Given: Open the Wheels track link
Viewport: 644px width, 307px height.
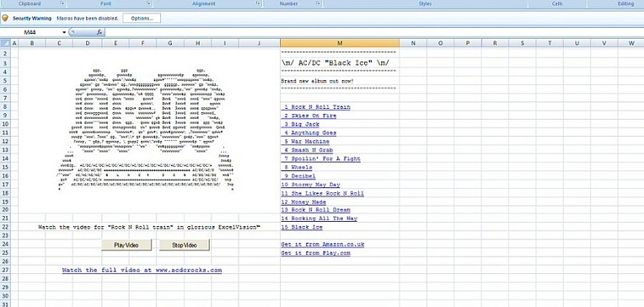Looking at the screenshot, I should [298, 167].
